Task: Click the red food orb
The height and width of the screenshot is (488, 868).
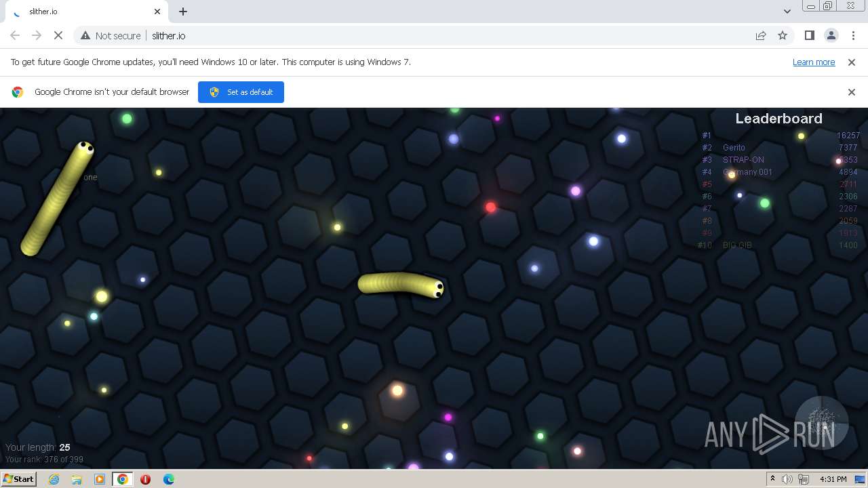Action: 490,207
